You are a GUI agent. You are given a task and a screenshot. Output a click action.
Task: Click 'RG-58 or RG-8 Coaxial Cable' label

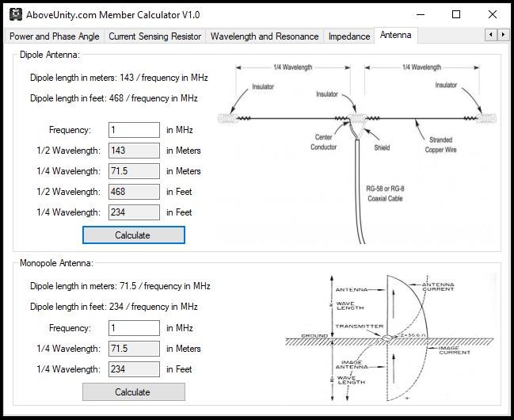(x=385, y=193)
